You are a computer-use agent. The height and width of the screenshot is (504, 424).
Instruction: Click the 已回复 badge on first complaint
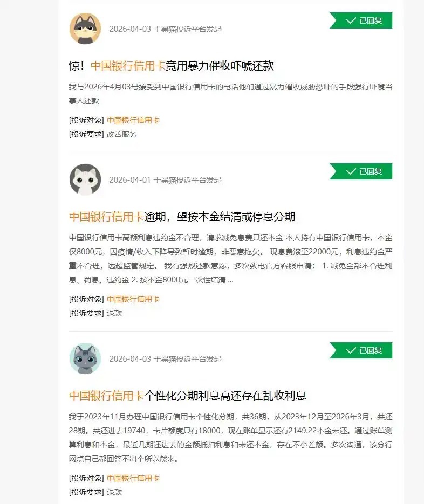click(x=361, y=20)
